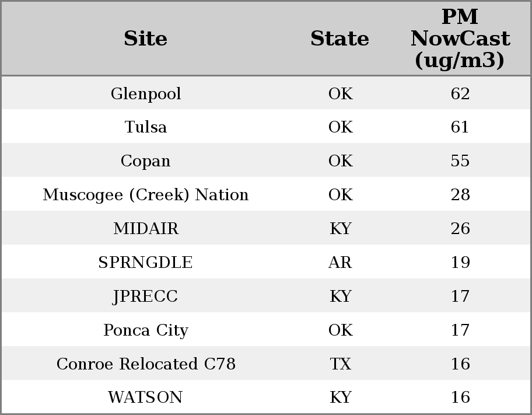Image resolution: width=532 pixels, height=415 pixels.
Task: Select the Ponca City site cell
Action: point(146,330)
